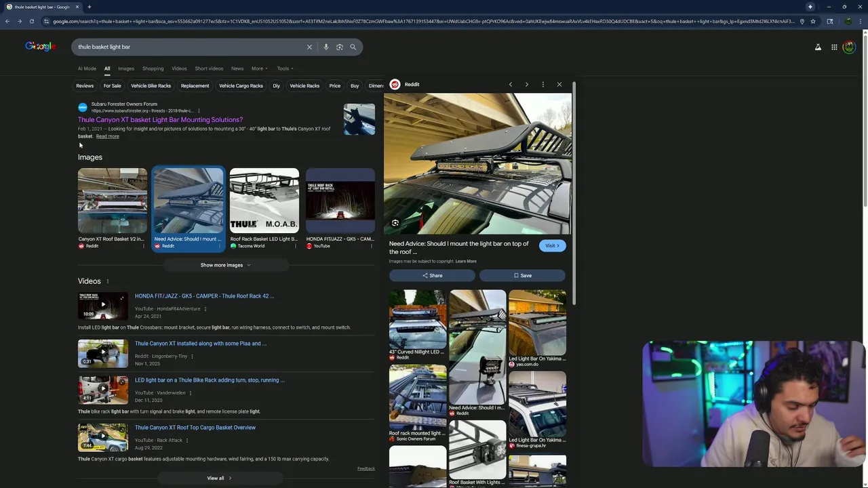Select Vehicle Cargo Racks chip

[241, 86]
